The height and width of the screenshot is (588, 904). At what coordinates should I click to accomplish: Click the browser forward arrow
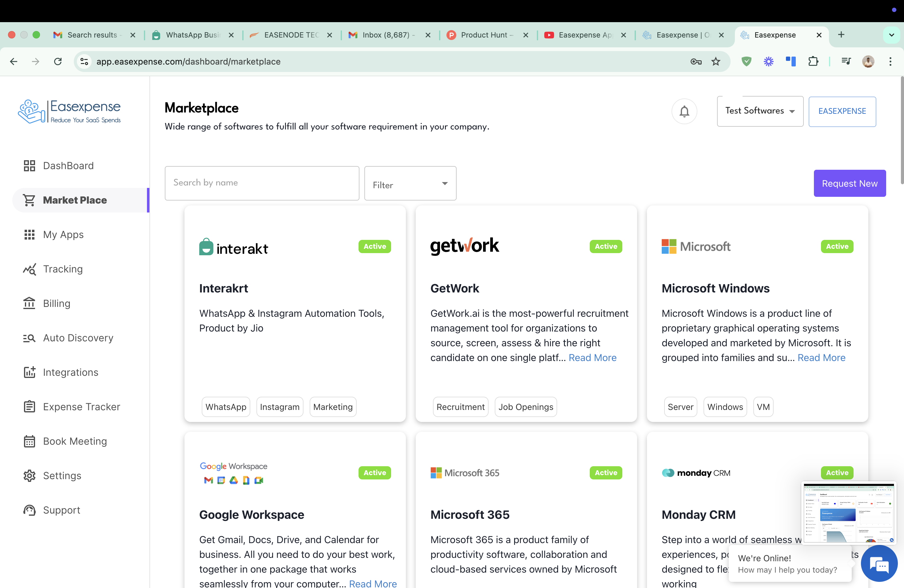point(36,61)
